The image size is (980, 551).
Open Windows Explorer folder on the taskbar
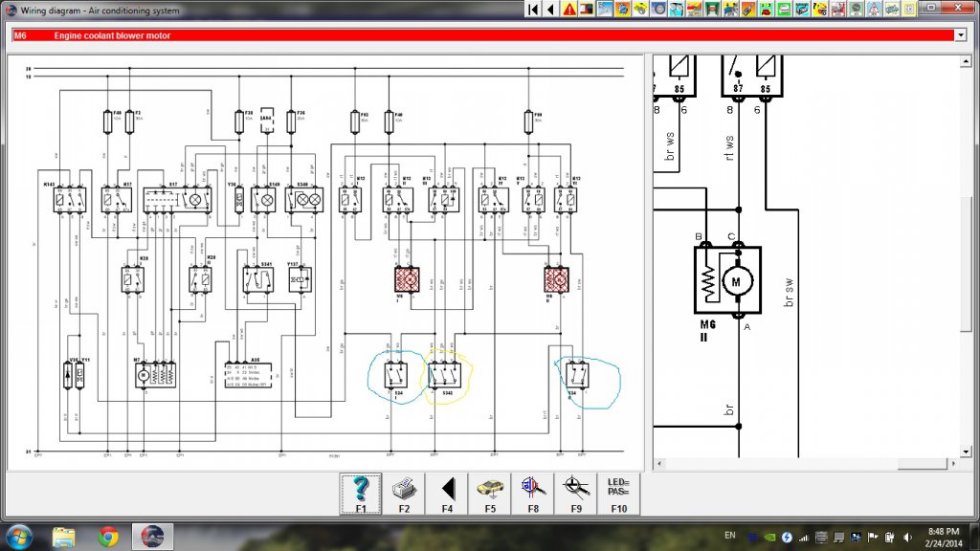point(64,536)
